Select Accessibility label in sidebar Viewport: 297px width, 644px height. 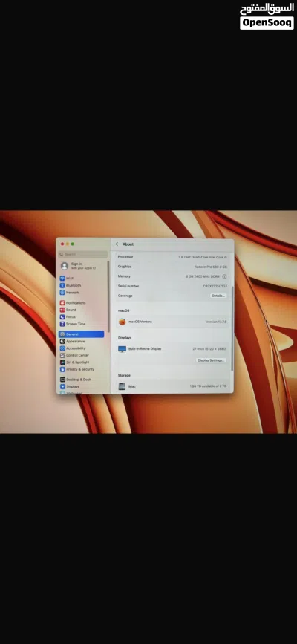[76, 348]
